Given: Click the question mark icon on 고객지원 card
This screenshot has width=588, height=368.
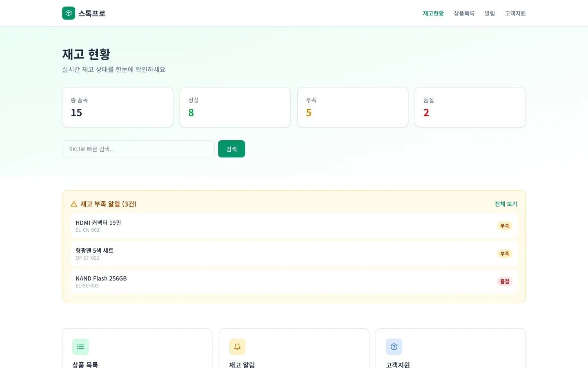Looking at the screenshot, I should coord(394,346).
